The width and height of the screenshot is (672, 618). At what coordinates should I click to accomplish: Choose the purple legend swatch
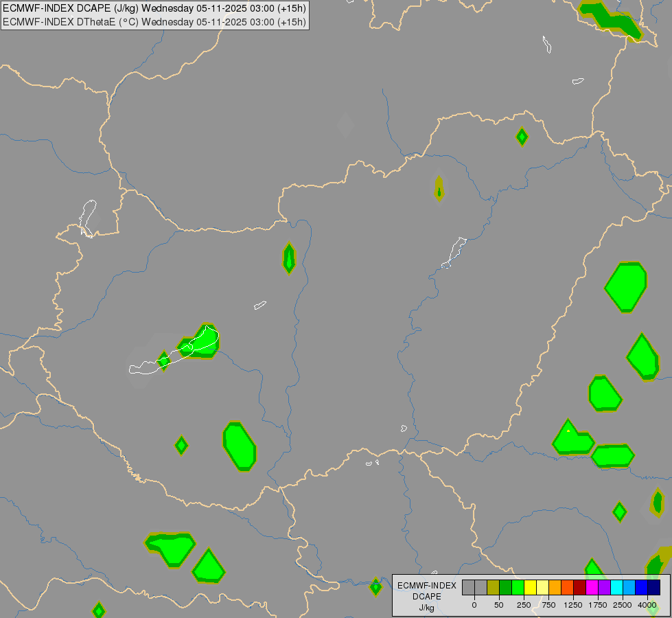605,587
